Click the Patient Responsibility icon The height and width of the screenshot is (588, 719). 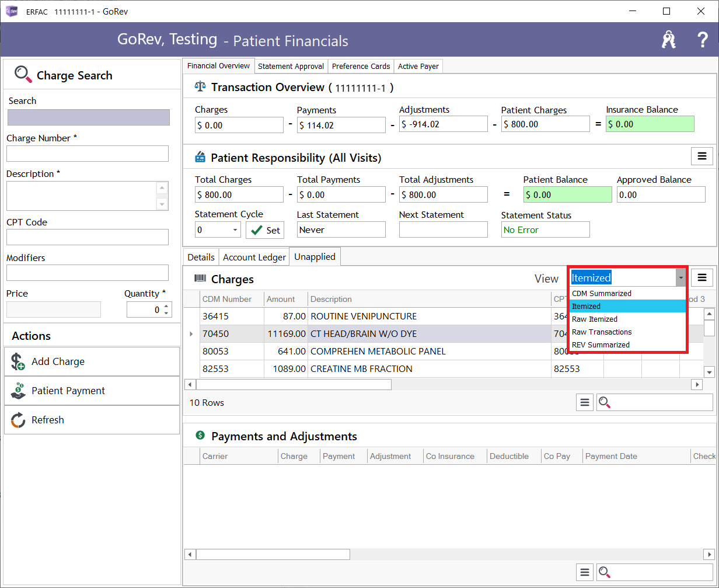[200, 157]
